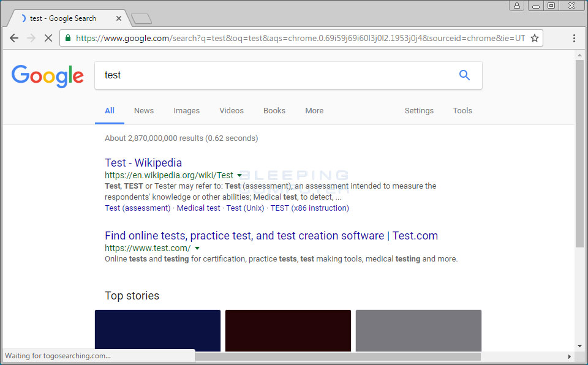The height and width of the screenshot is (365, 588).
Task: Bookmark this page with the star icon
Action: [534, 38]
